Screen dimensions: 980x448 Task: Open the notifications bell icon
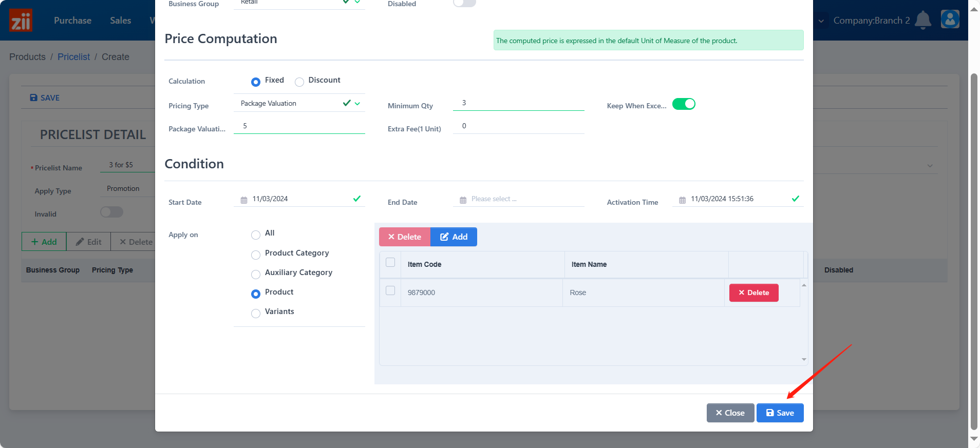pyautogui.click(x=923, y=20)
